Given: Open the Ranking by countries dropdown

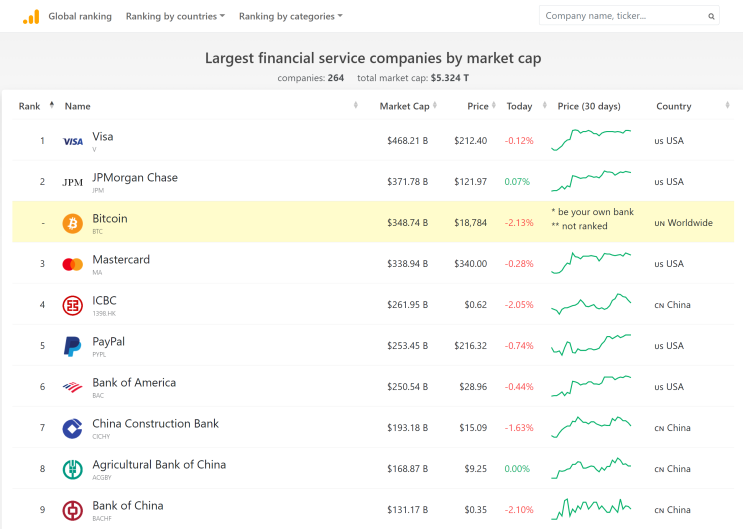Looking at the screenshot, I should [175, 16].
